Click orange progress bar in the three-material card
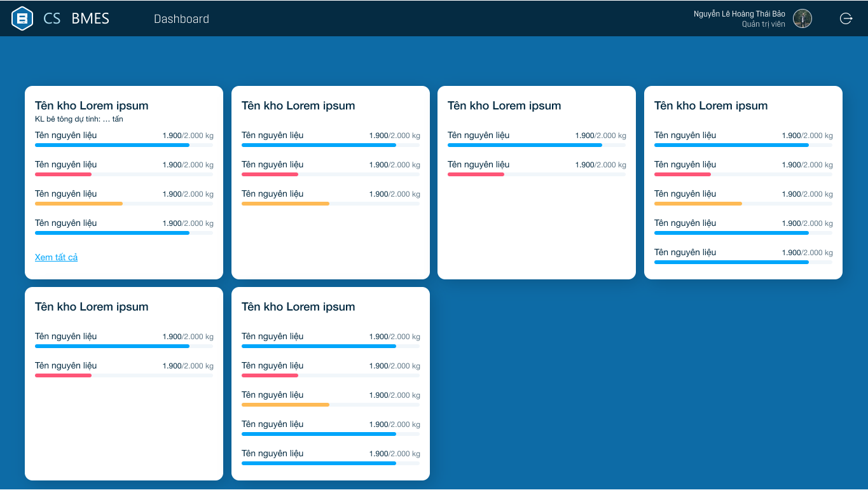 pyautogui.click(x=331, y=204)
